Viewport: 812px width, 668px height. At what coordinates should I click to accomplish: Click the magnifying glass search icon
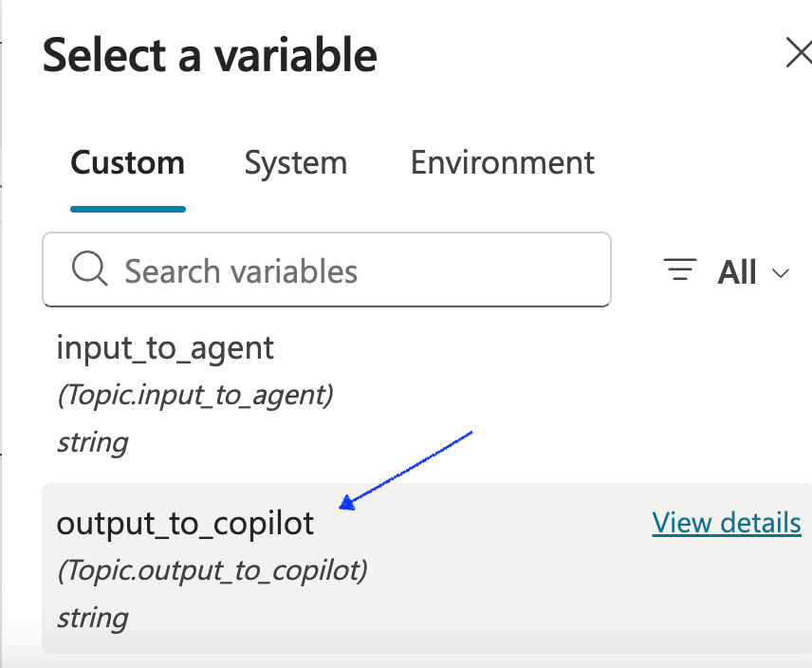90,270
